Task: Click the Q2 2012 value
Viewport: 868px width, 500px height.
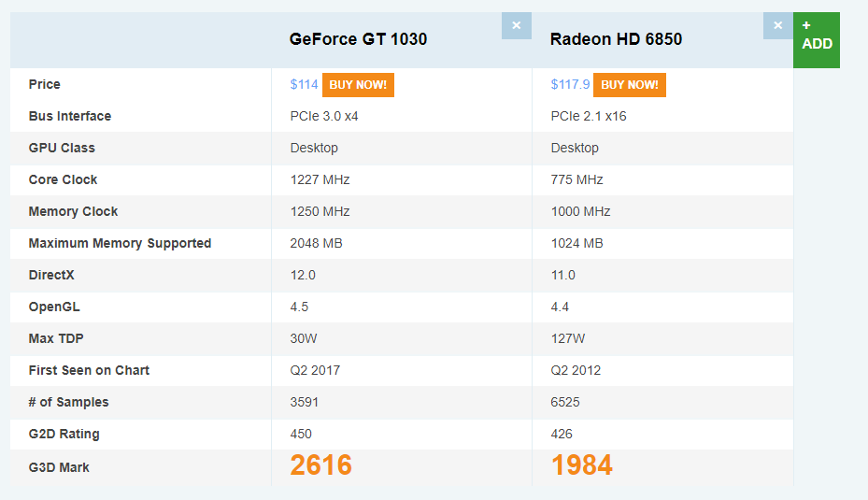Action: coord(576,370)
